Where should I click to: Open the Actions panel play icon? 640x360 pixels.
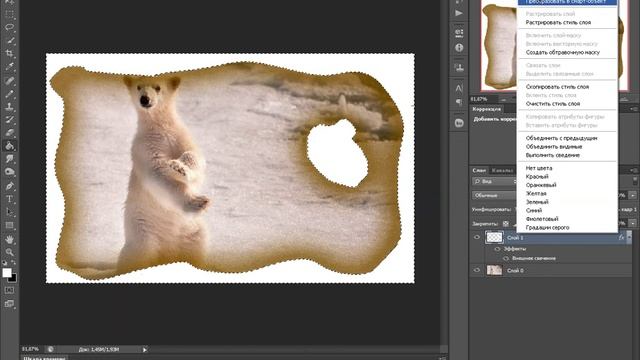[x=459, y=13]
